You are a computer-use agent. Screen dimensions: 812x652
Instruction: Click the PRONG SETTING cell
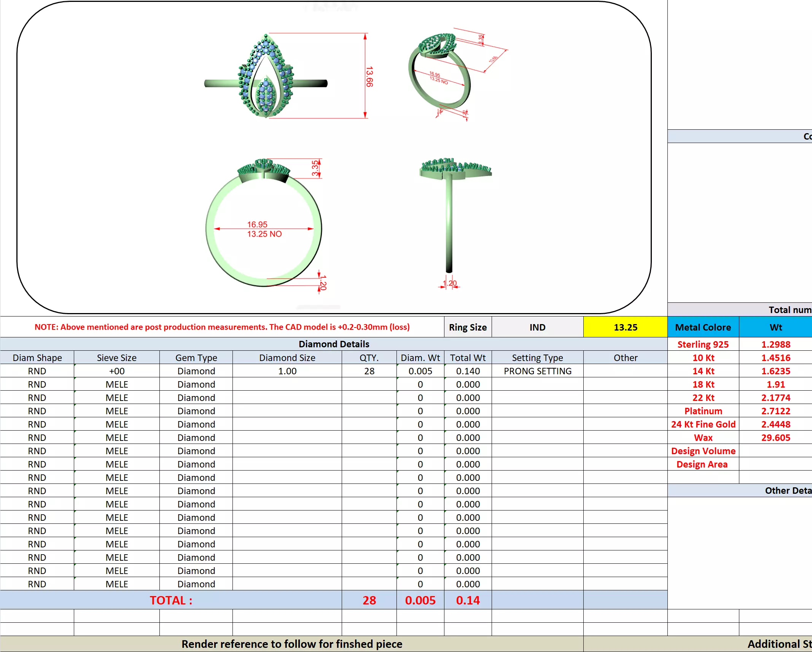pyautogui.click(x=537, y=371)
